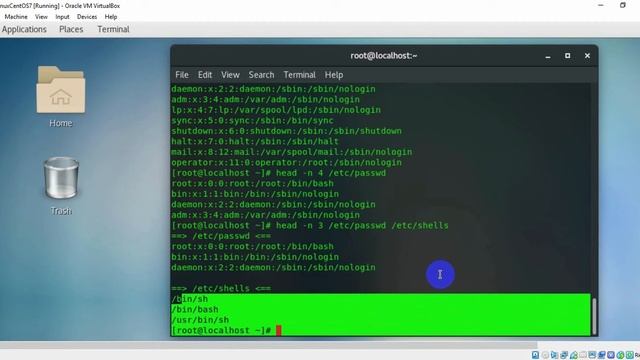The width and height of the screenshot is (640, 360).
Task: Open the terminal window Help menu
Action: pyautogui.click(x=334, y=75)
